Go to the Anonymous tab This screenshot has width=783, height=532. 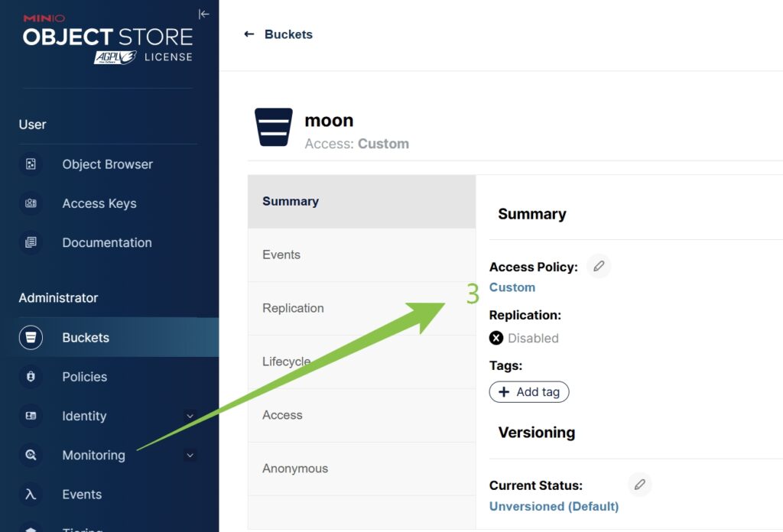coord(295,469)
